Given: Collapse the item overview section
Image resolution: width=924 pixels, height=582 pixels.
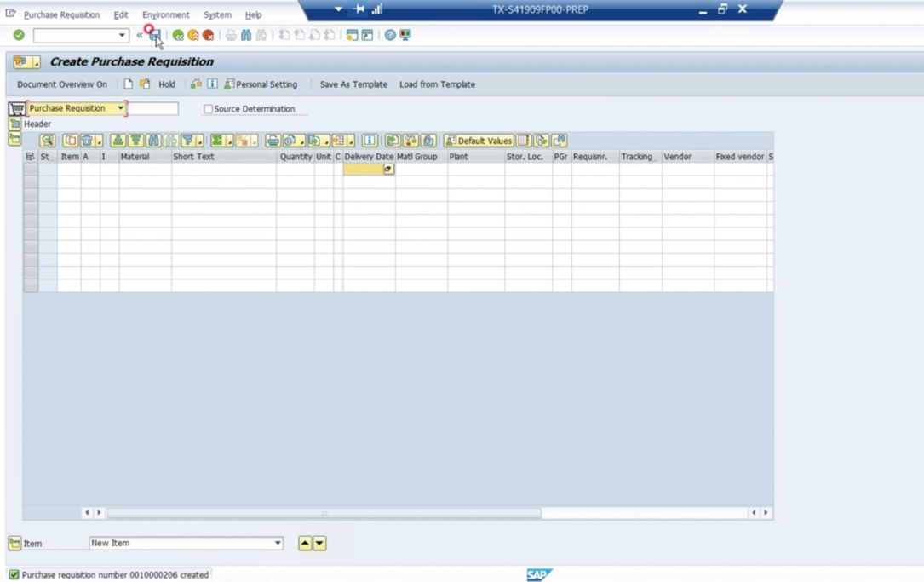Looking at the screenshot, I should point(14,139).
